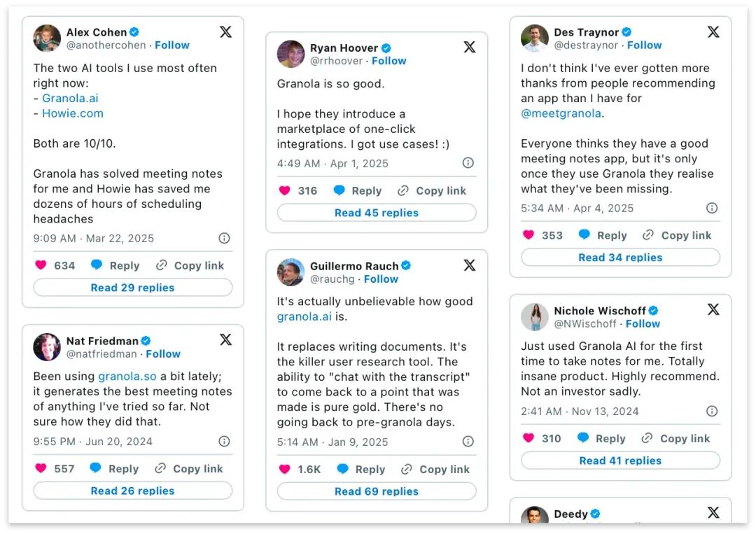
Task: Open granola.so link in Nat Friedman's tweet
Action: click(x=127, y=377)
